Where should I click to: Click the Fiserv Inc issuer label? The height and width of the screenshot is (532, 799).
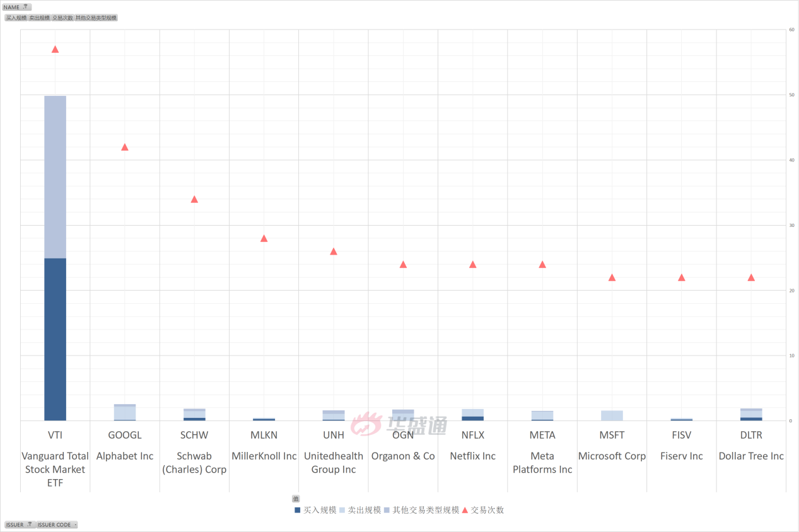pos(682,456)
